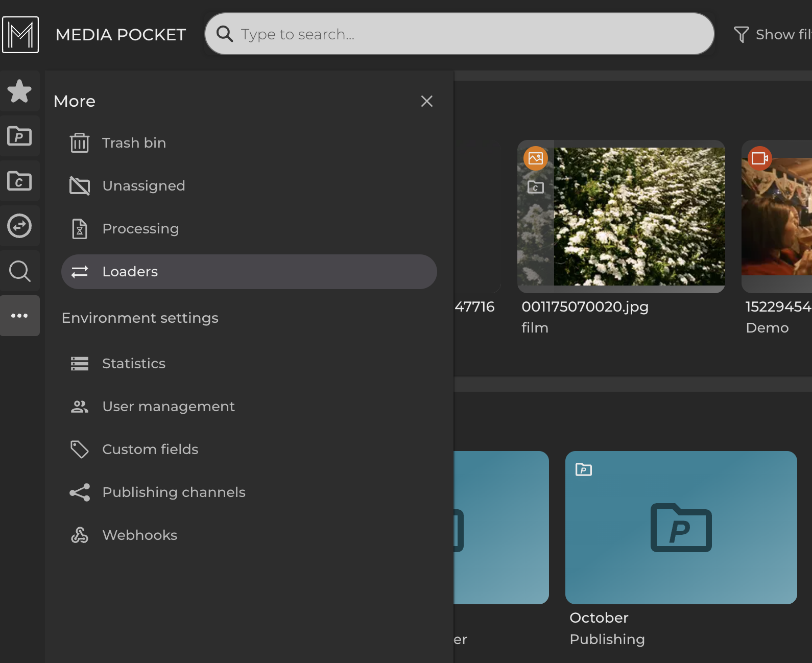Toggle the three-dots More sidebar button
This screenshot has width=812, height=663.
19,316
